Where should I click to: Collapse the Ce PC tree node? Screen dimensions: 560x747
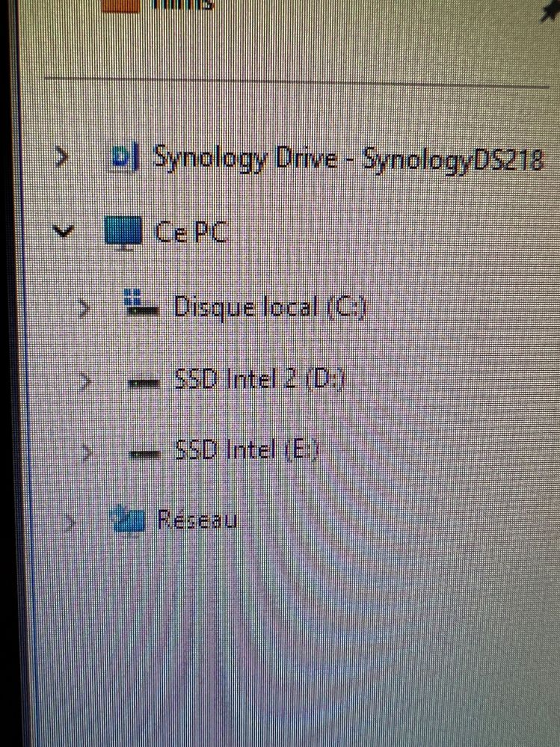pyautogui.click(x=64, y=232)
